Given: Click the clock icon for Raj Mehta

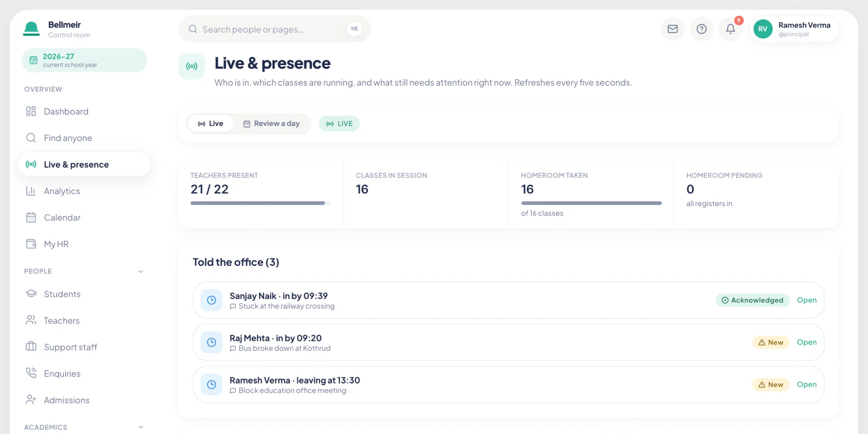Looking at the screenshot, I should tap(212, 342).
